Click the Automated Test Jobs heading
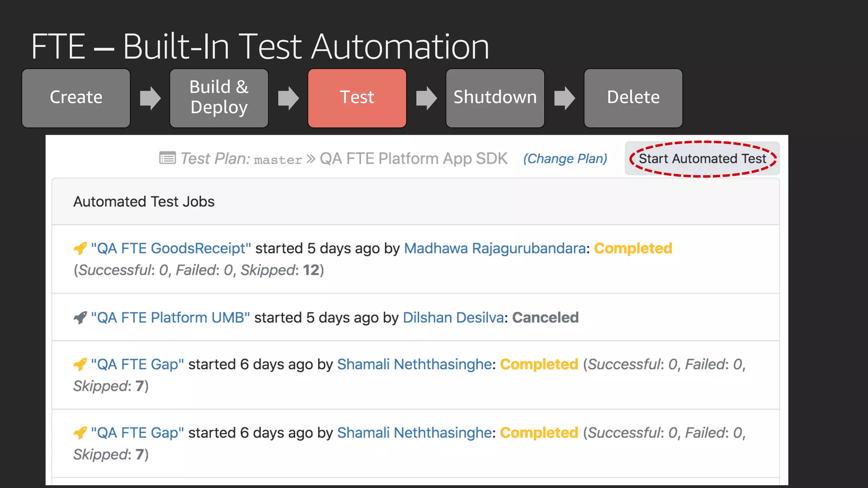The image size is (868, 488). tap(144, 202)
